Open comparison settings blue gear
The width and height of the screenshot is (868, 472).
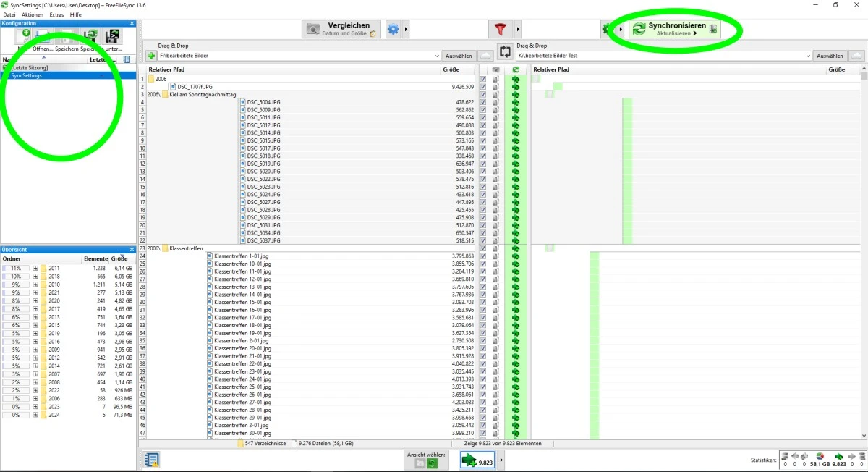coord(393,29)
